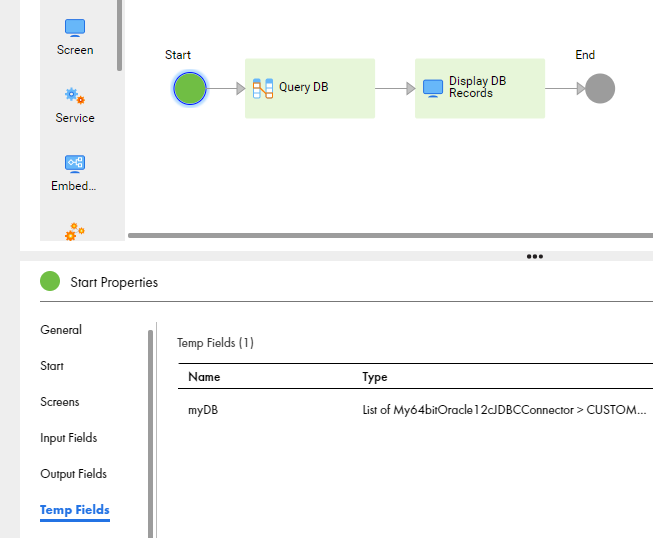653x538 pixels.
Task: Click the List of My64bitOracle12cJDBCConnector type cell
Action: click(x=504, y=410)
